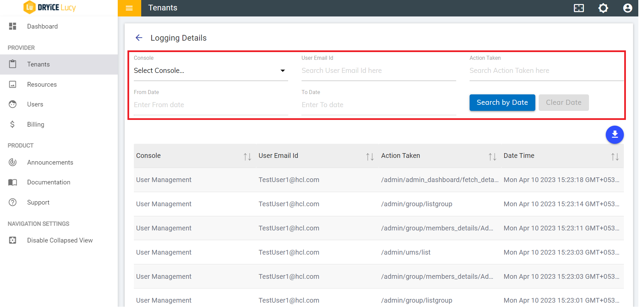This screenshot has height=307, width=644.
Task: Open Users via the face icon
Action: coord(12,104)
